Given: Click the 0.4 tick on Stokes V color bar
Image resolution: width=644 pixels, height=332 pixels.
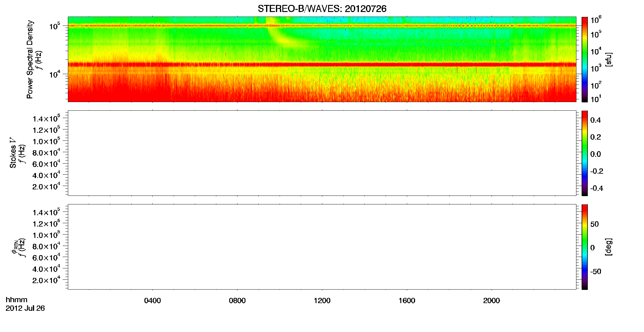Looking at the screenshot, I should (595, 120).
